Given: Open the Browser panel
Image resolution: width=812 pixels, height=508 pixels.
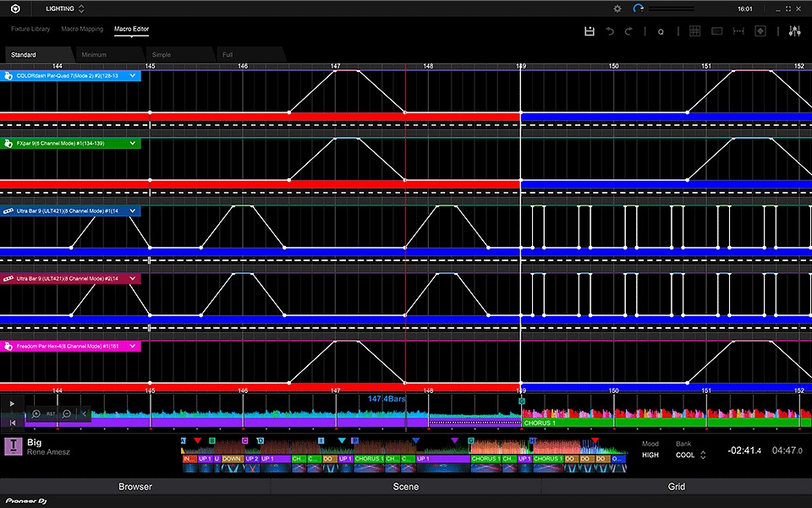Looking at the screenshot, I should point(134,486).
